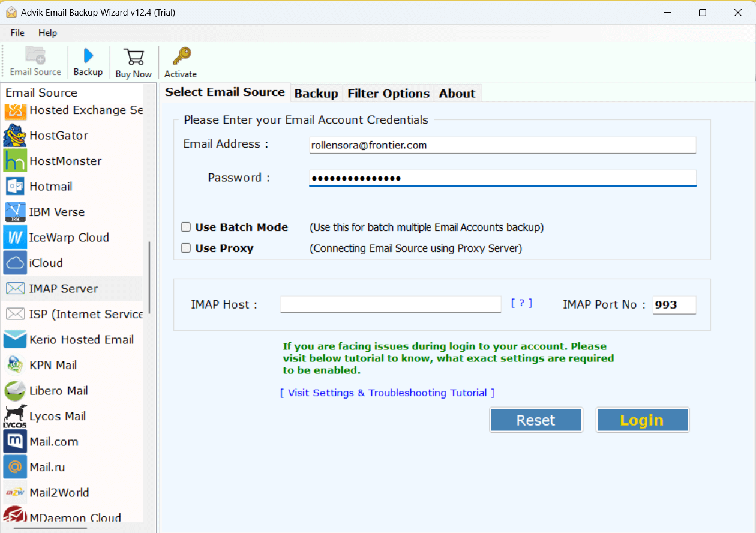Click the Email Source toolbar icon
Viewport: 756px width, 533px height.
pyautogui.click(x=35, y=55)
